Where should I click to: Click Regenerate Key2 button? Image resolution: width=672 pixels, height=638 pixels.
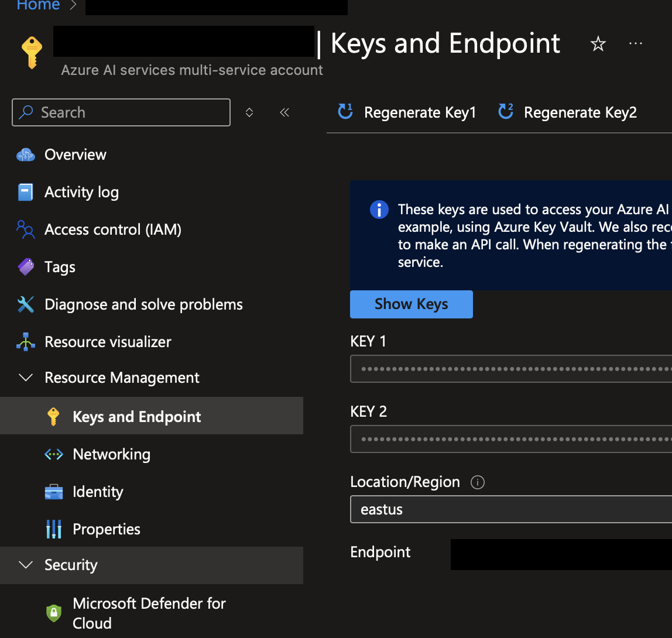click(x=568, y=112)
